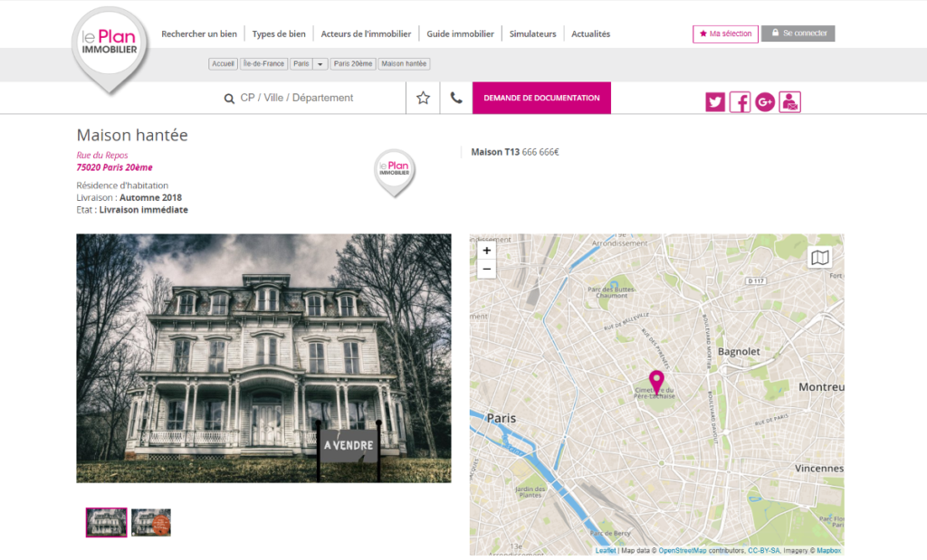
Task: Open the Rechercher un bien menu
Action: pyautogui.click(x=199, y=33)
